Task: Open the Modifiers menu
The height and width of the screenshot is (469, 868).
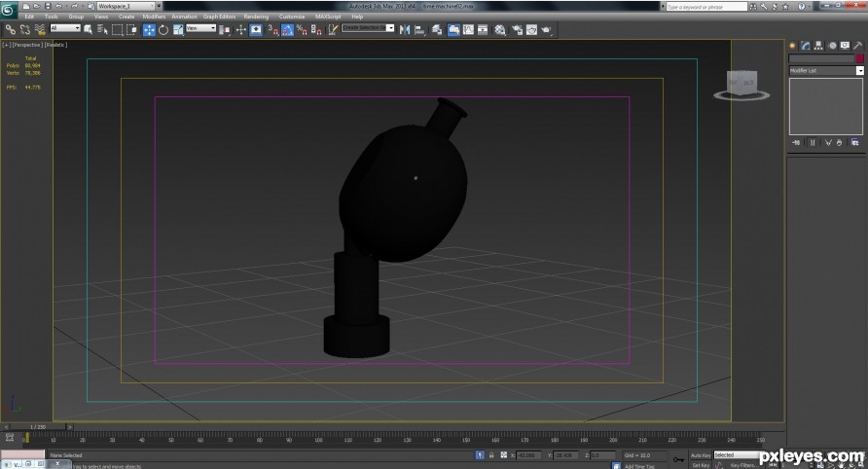Action: pos(154,17)
